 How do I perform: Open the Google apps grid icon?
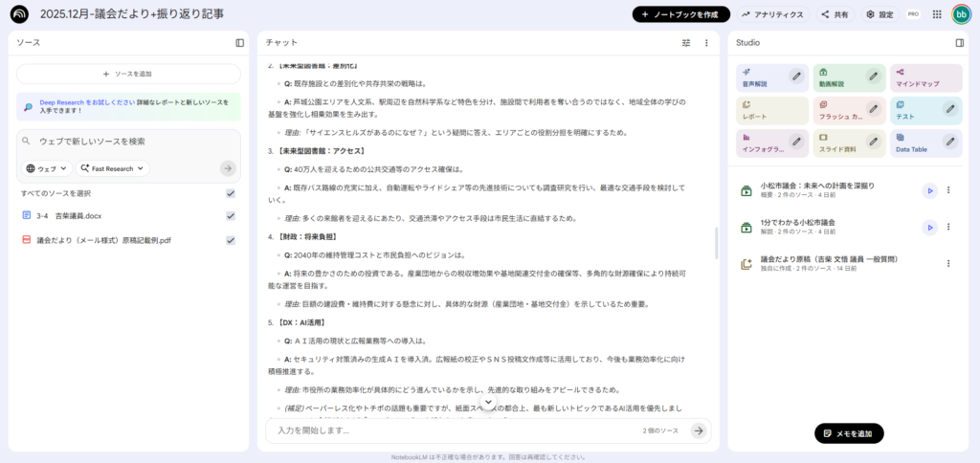(x=936, y=14)
